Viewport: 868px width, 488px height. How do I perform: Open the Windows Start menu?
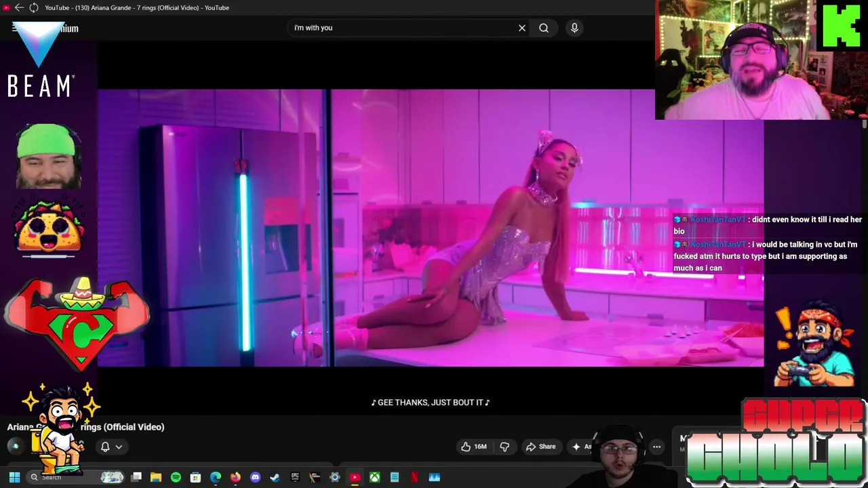point(14,477)
